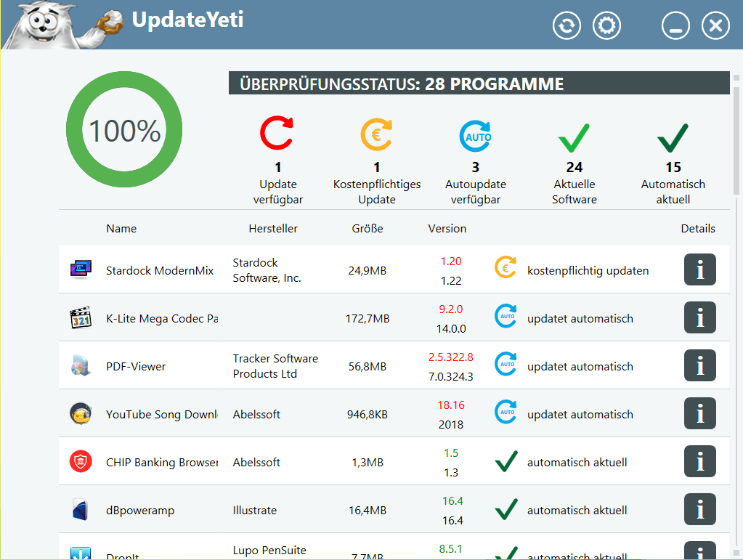Click the red Update verfügbar icon
The height and width of the screenshot is (560, 743).
277,135
